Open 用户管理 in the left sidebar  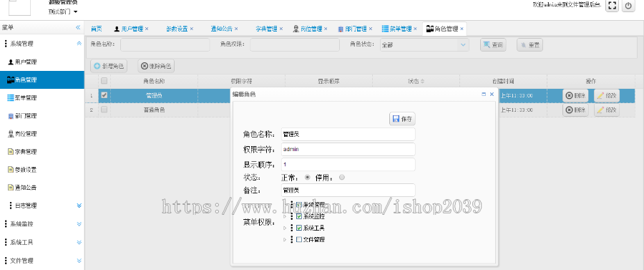point(22,62)
